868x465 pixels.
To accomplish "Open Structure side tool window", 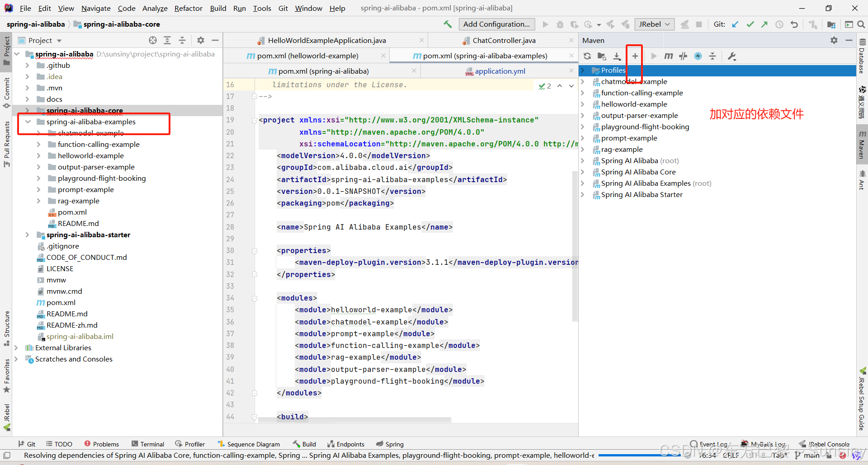I will pyautogui.click(x=7, y=329).
